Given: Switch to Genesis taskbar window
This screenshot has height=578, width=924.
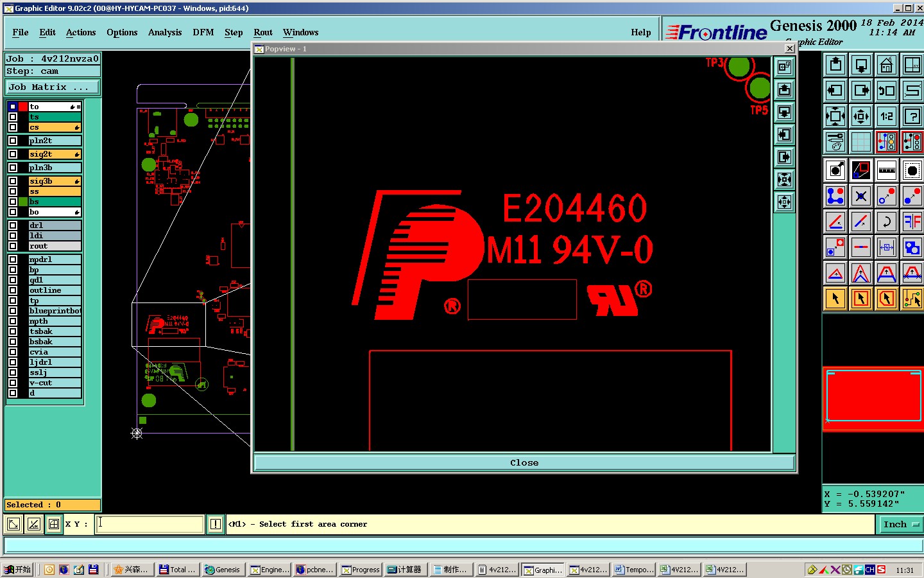Looking at the screenshot, I should point(223,570).
